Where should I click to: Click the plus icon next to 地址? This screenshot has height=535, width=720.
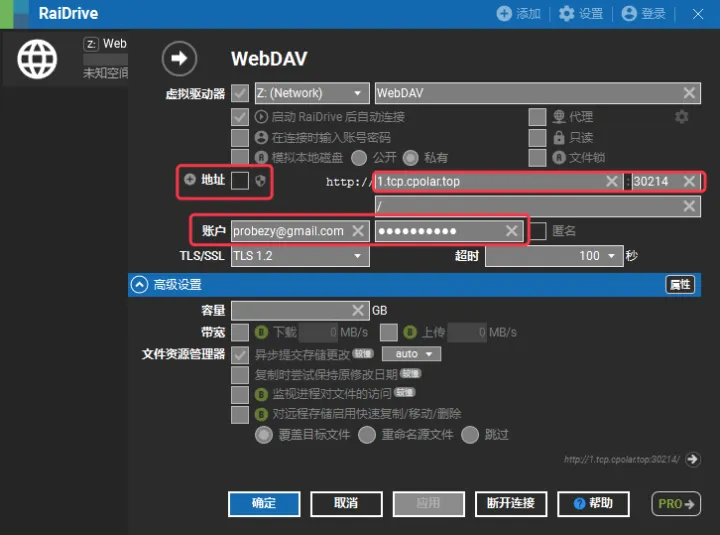190,180
